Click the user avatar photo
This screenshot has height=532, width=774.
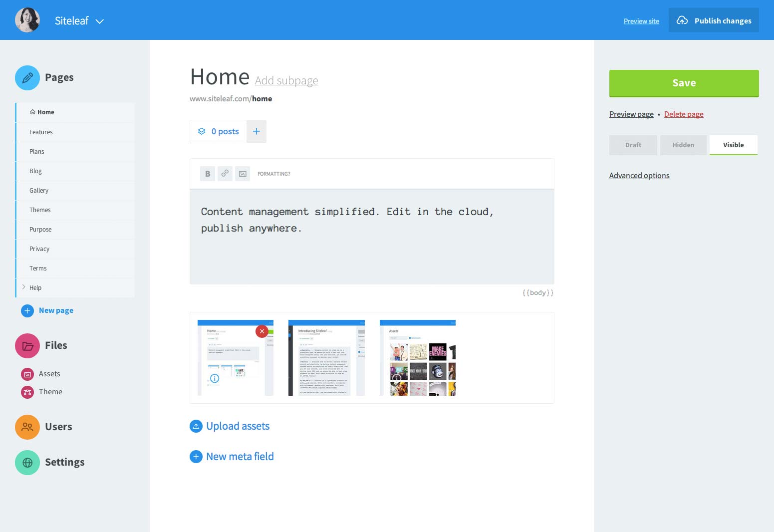click(x=27, y=20)
